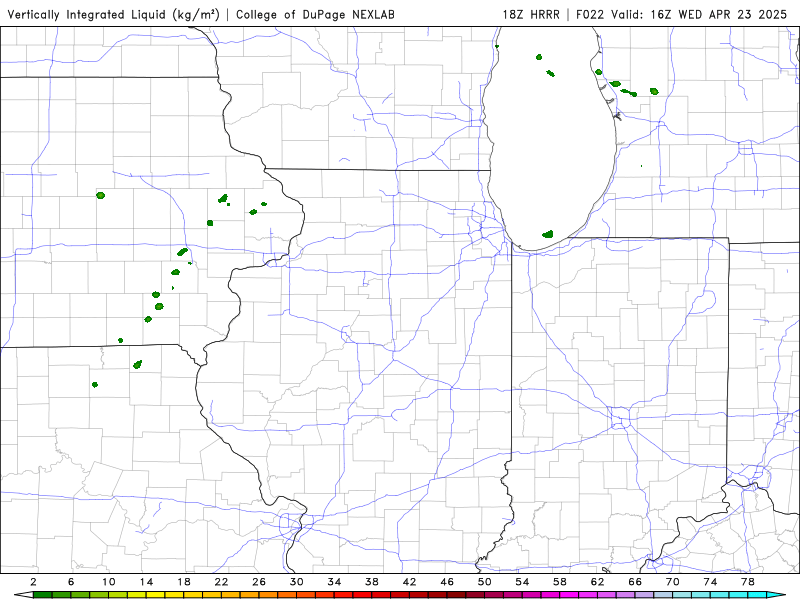Image resolution: width=800 pixels, height=600 pixels.
Task: Click the color scale label "10"
Action: click(109, 582)
